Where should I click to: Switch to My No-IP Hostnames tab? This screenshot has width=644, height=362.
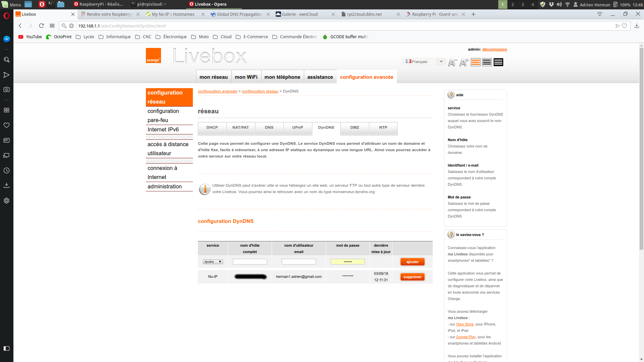176,14
